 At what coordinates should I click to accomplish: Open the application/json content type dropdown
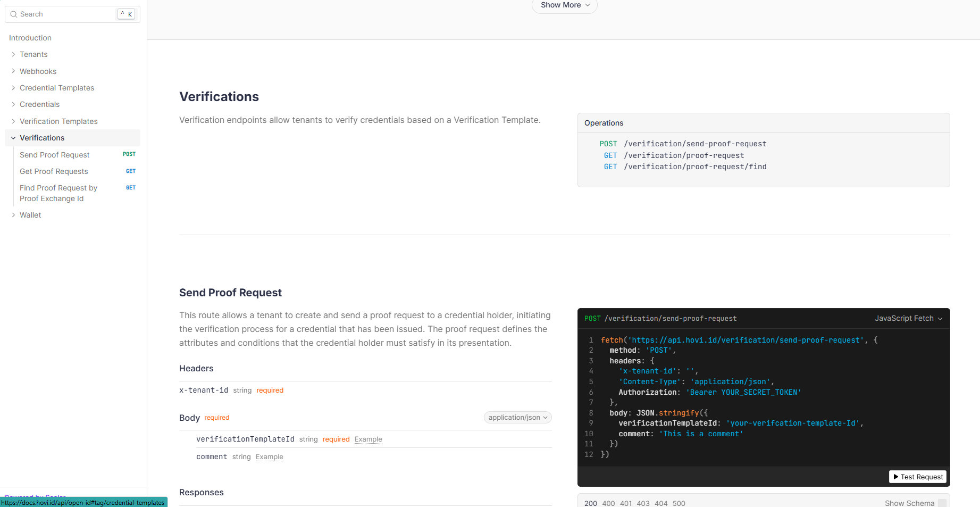pyautogui.click(x=517, y=418)
